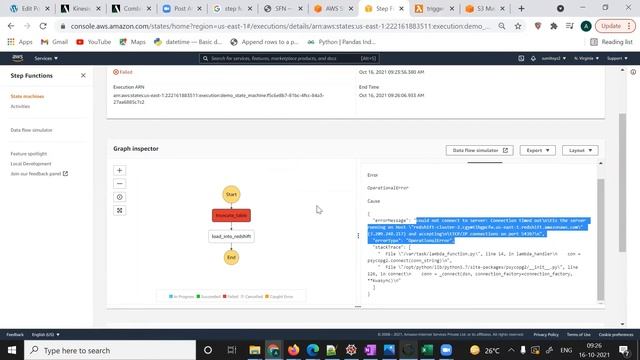Switch to the Edit Post WordPress tab
The image size is (640, 360).
coord(31,9)
